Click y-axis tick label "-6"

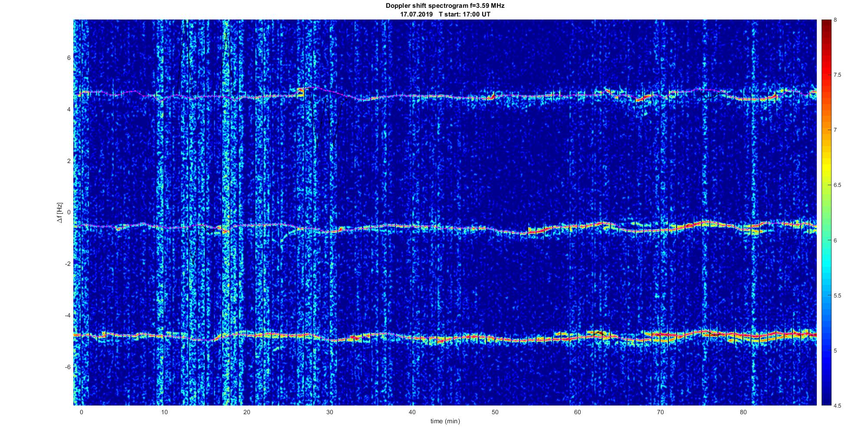click(68, 367)
